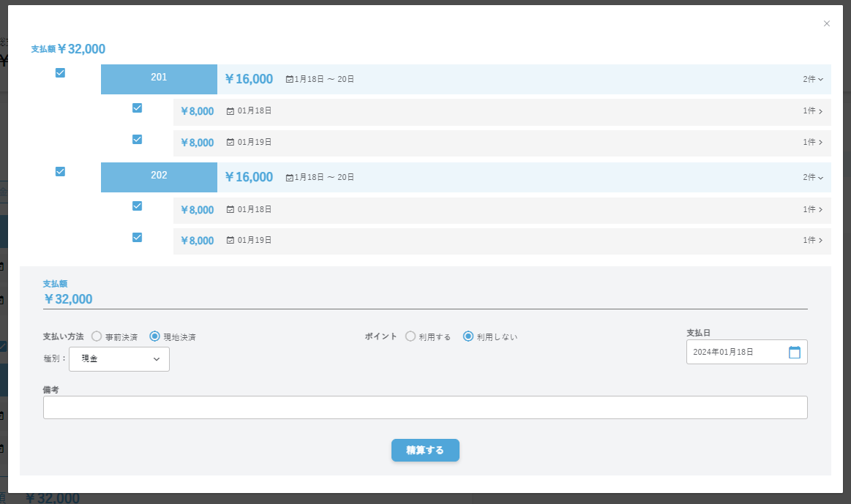Image resolution: width=851 pixels, height=504 pixels.
Task: Click the calendar icon in room 202 date range
Action: [x=289, y=177]
